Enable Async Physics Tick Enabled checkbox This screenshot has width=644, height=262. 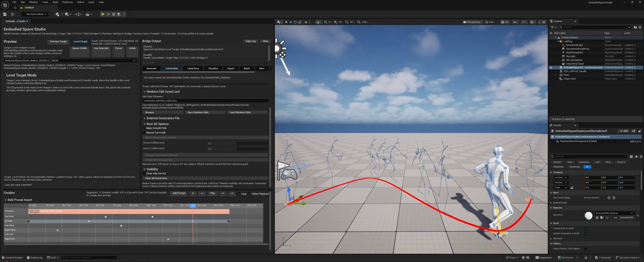point(586,249)
